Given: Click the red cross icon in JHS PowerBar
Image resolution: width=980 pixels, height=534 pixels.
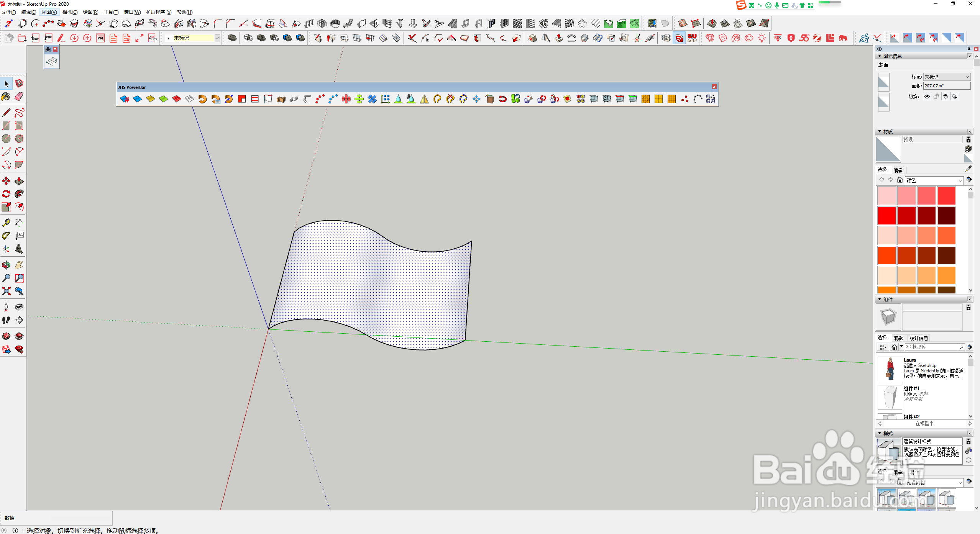Looking at the screenshot, I should click(346, 99).
